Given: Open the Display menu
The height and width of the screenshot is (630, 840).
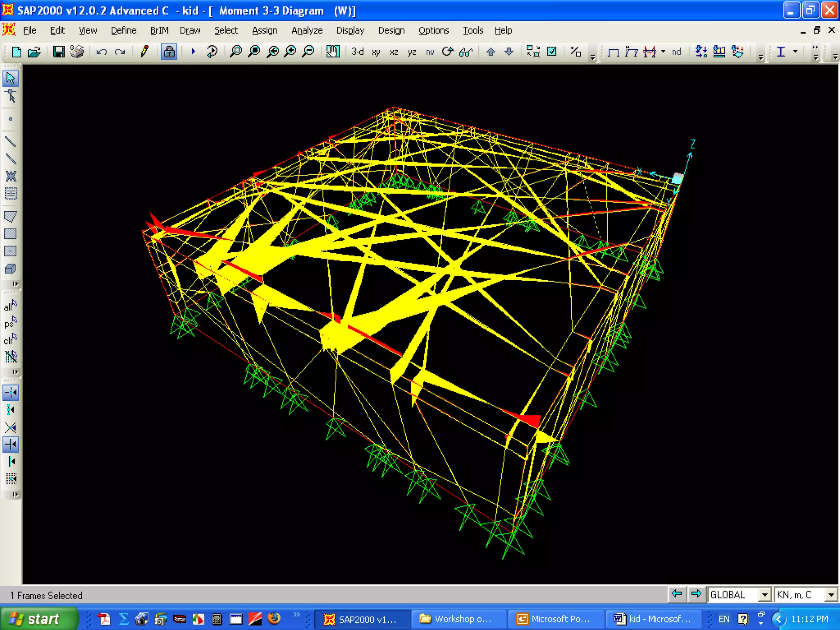Looking at the screenshot, I should point(350,30).
